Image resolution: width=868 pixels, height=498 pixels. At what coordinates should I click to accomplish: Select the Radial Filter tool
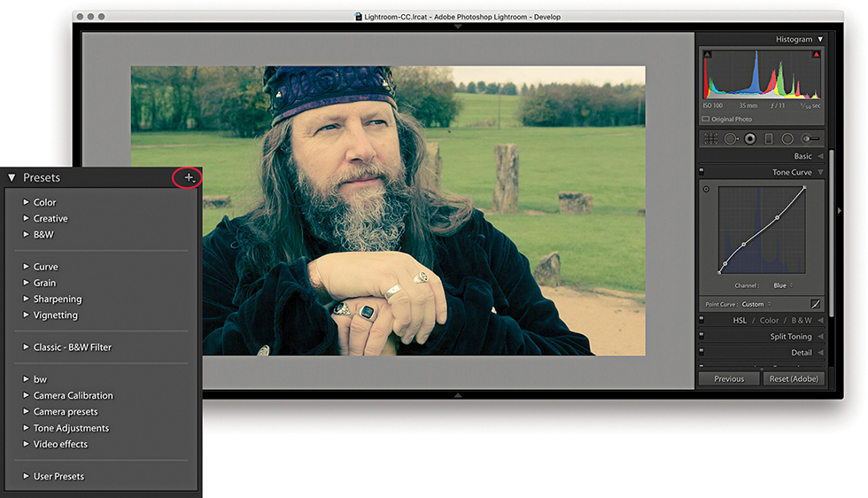pos(787,139)
